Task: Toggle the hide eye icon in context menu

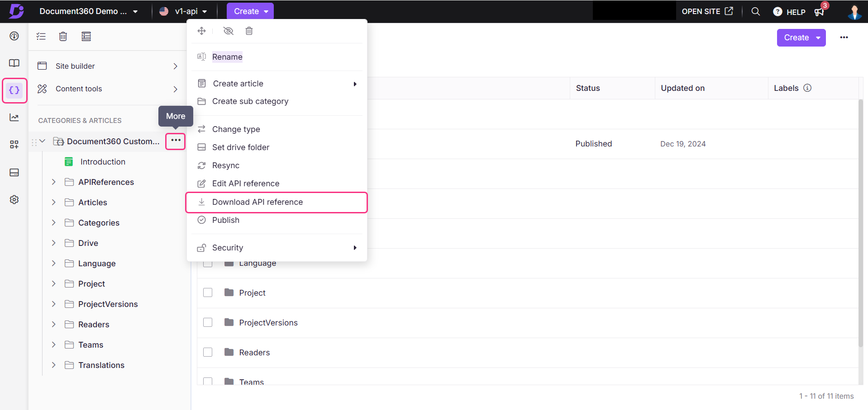Action: point(229,31)
